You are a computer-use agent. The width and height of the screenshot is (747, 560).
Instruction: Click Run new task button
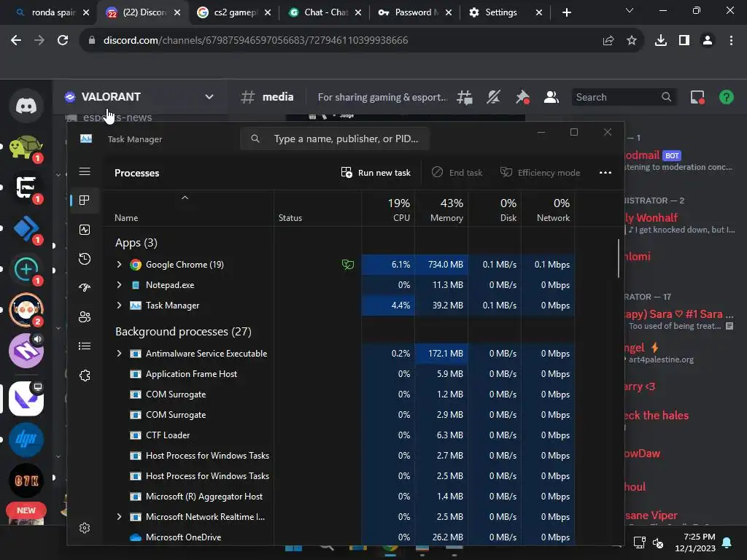[376, 172]
